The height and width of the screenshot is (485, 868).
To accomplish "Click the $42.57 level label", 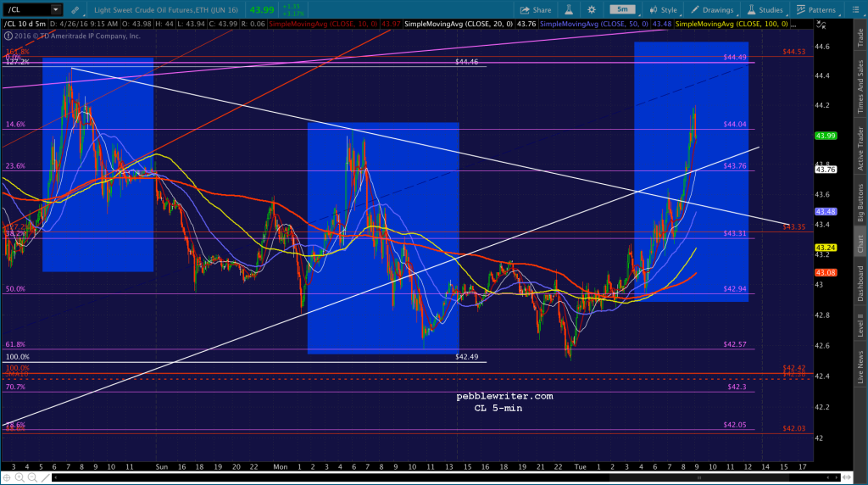I will (735, 344).
